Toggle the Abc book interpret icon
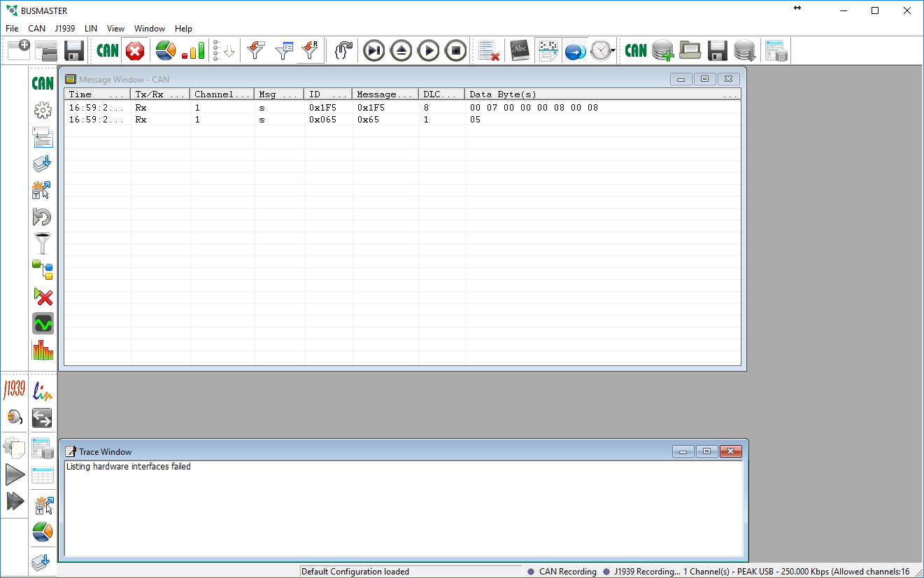 pyautogui.click(x=520, y=50)
